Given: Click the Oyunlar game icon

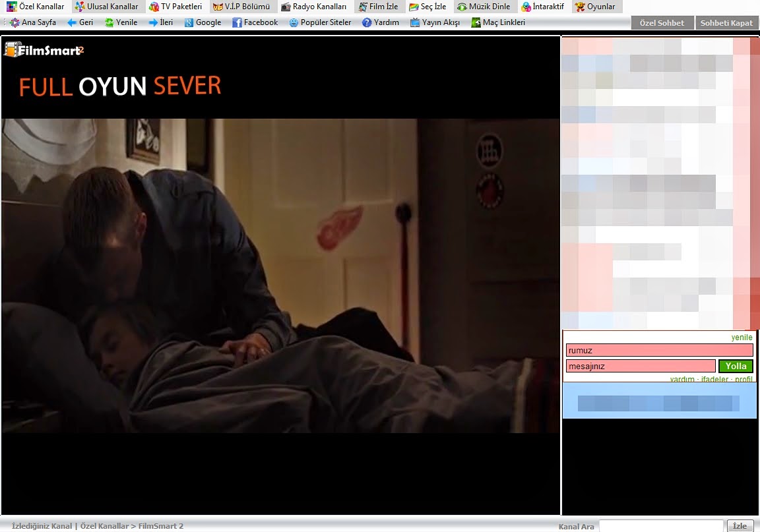Looking at the screenshot, I should tap(580, 7).
